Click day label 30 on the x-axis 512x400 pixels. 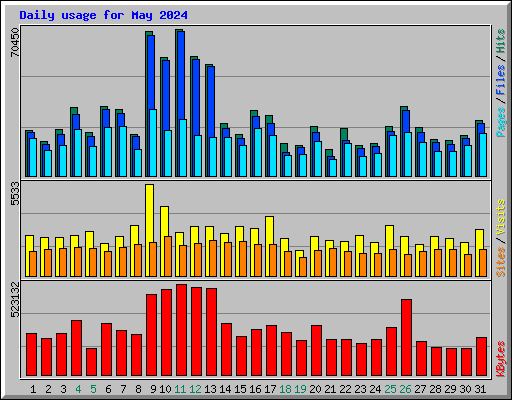(465, 389)
